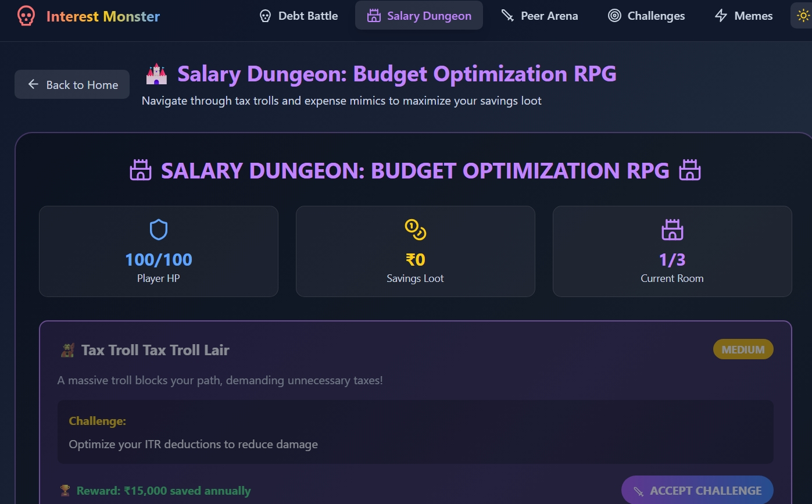Click the Tax Troll emoji icon

point(67,350)
